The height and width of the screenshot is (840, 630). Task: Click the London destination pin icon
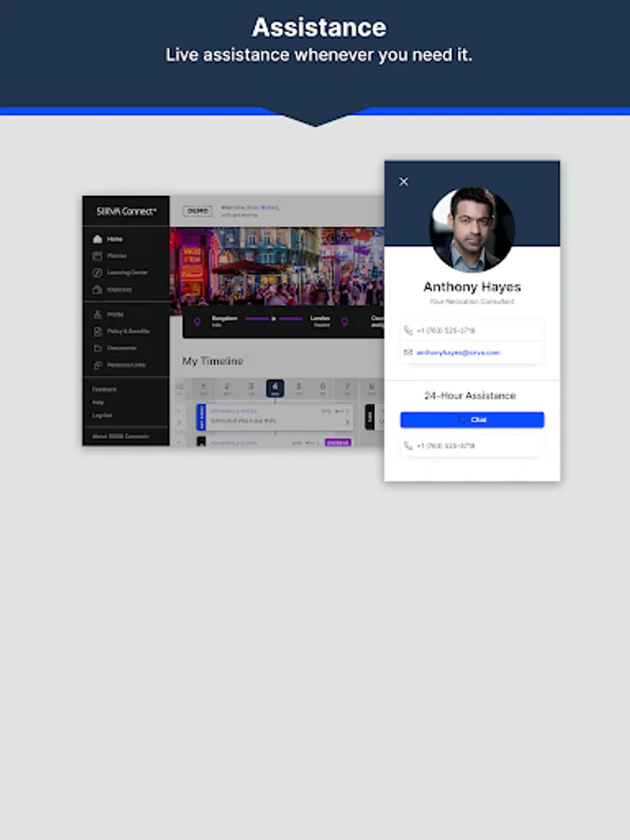pyautogui.click(x=344, y=321)
